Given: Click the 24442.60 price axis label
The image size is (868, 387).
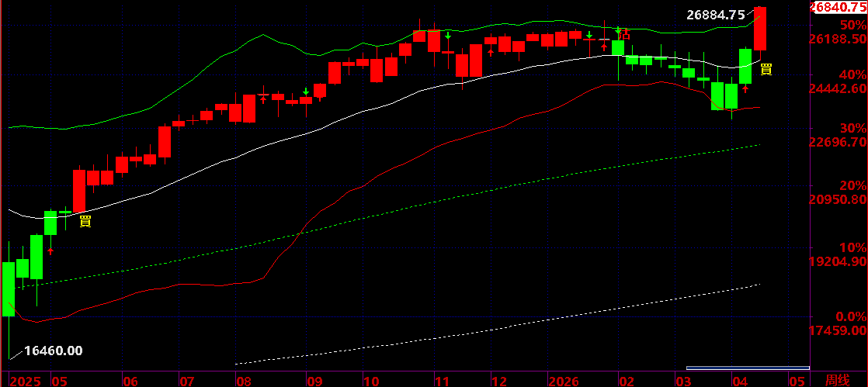Looking at the screenshot, I should coord(838,88).
